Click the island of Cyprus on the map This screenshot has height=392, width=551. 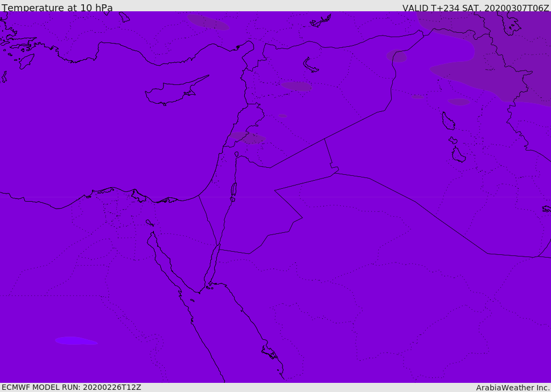coord(172,93)
